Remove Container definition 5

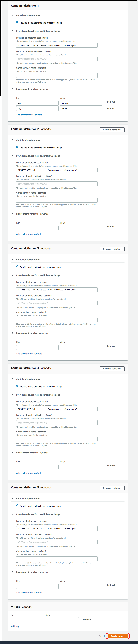coord(112,488)
